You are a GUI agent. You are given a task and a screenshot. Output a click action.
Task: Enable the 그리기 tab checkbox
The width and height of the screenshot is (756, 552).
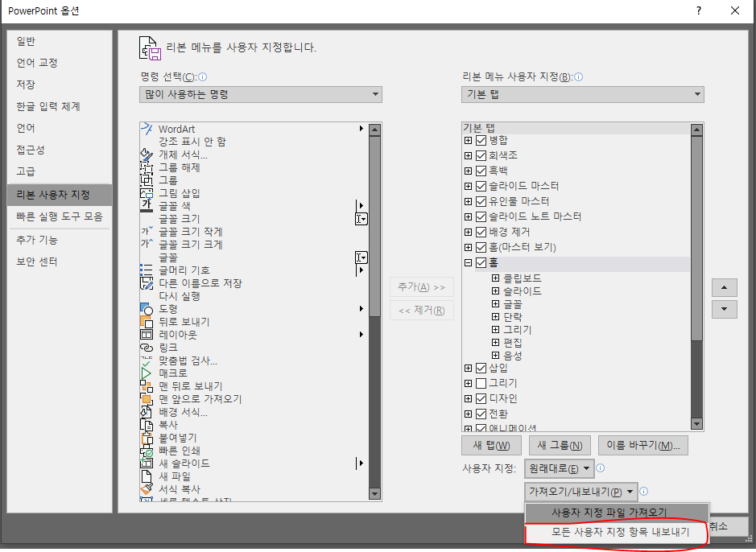481,383
